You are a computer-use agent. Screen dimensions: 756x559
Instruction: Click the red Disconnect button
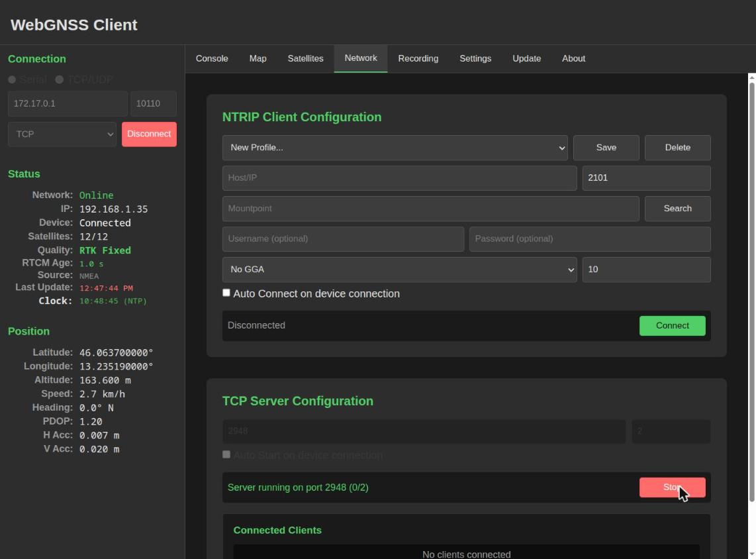149,134
